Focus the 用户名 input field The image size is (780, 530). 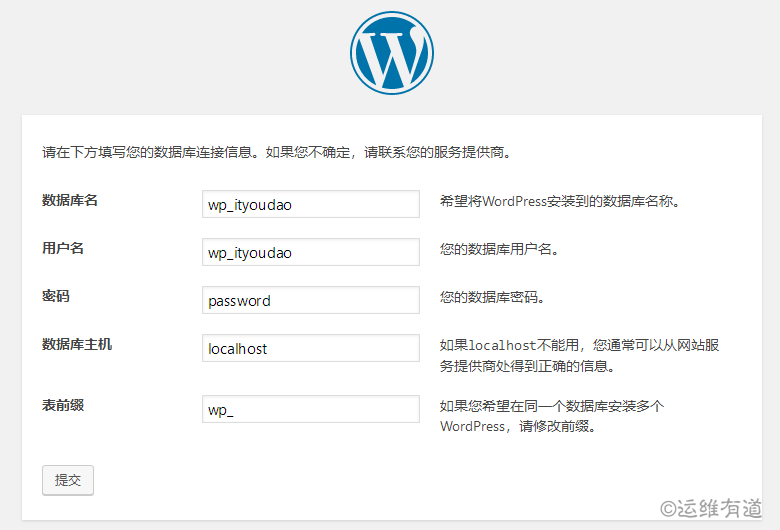[x=311, y=252]
